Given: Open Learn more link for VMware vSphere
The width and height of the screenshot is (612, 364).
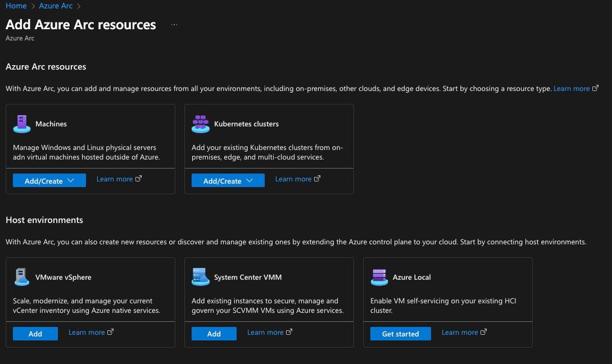Looking at the screenshot, I should pos(87,333).
